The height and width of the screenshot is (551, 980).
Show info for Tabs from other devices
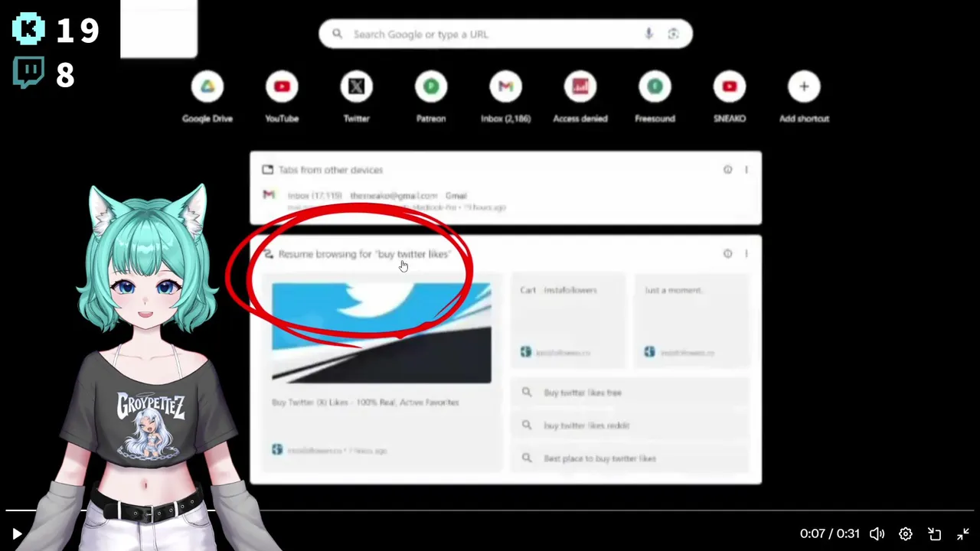point(727,170)
